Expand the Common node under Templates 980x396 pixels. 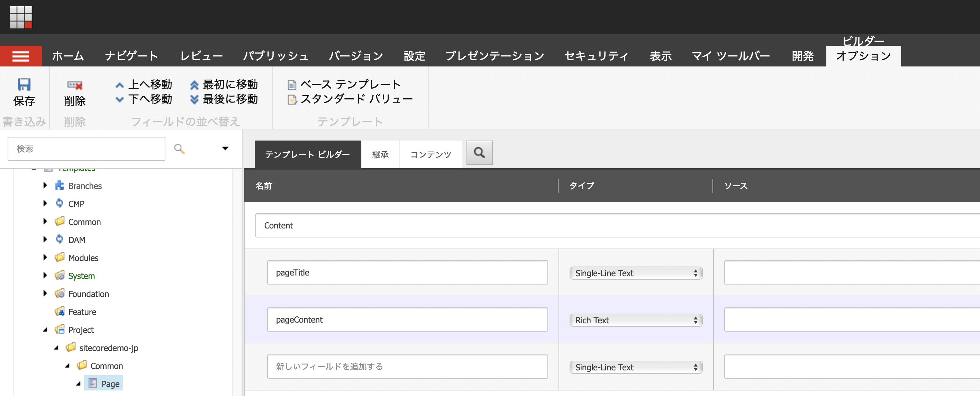(x=45, y=222)
